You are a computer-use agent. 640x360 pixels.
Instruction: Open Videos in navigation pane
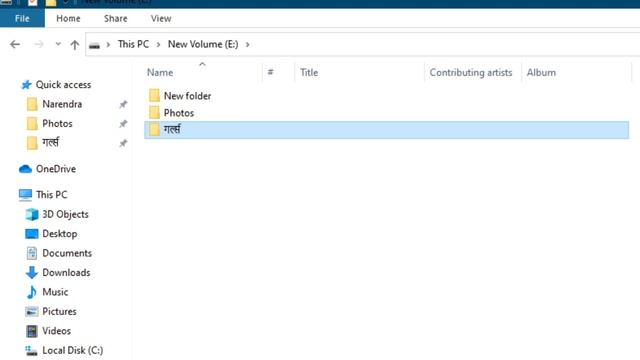(56, 331)
